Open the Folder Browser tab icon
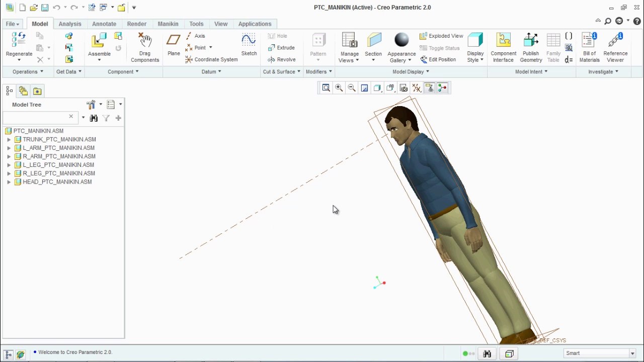The width and height of the screenshot is (644, 362). [x=23, y=91]
